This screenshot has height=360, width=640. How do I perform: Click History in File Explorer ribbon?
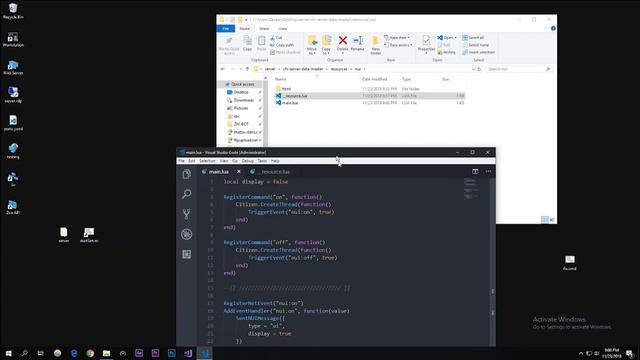447,52
